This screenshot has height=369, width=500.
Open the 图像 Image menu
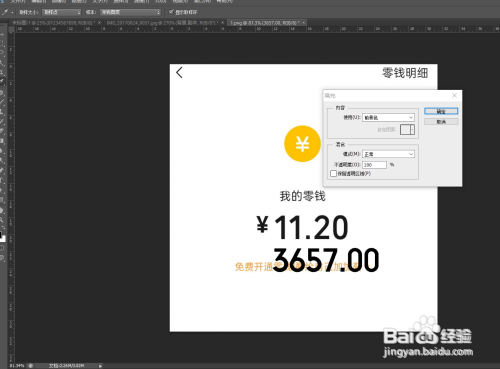point(59,1)
